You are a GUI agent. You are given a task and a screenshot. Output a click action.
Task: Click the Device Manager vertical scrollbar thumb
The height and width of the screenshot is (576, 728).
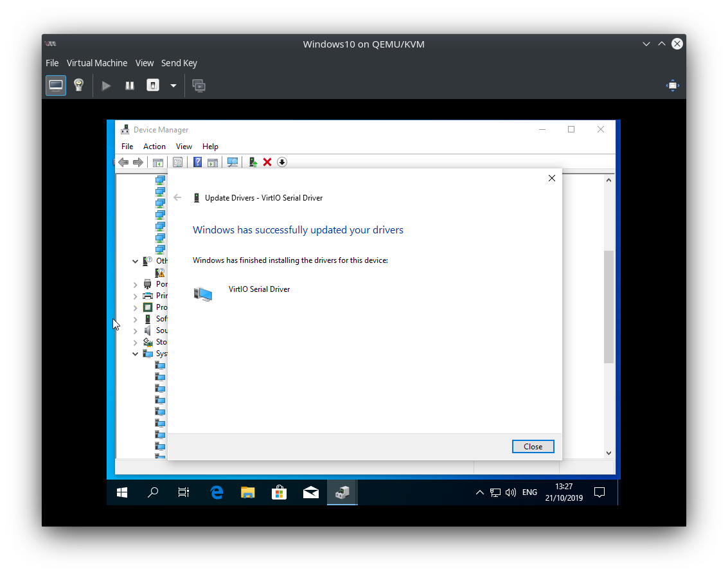608,307
